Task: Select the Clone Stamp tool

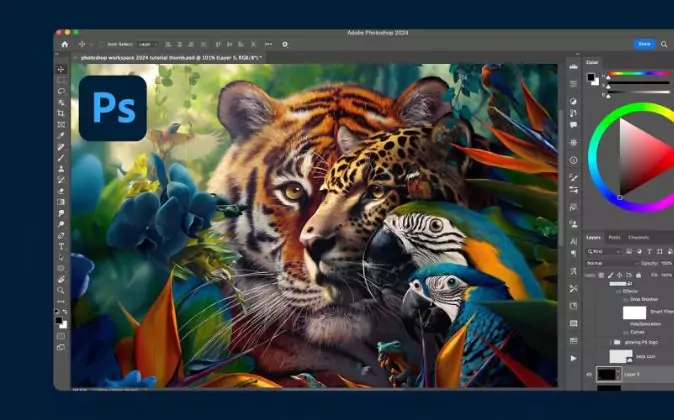Action: tap(61, 169)
